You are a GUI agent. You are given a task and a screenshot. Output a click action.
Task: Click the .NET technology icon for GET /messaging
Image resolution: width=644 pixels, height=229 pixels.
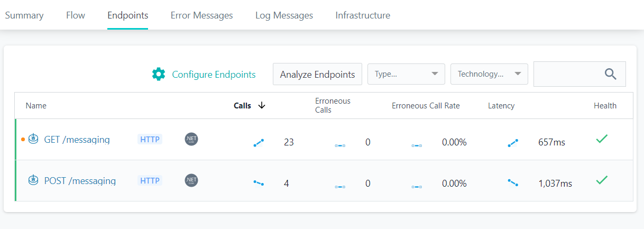tap(191, 139)
